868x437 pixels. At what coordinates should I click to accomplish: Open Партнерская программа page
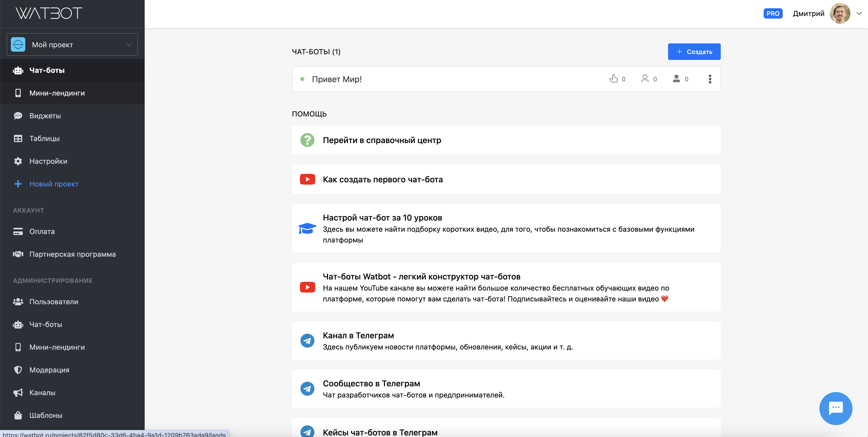72,254
